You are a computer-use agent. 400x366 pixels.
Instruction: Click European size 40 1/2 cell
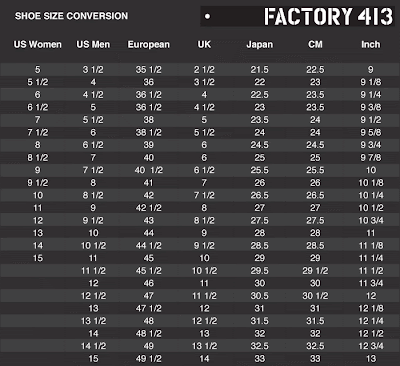(149, 170)
